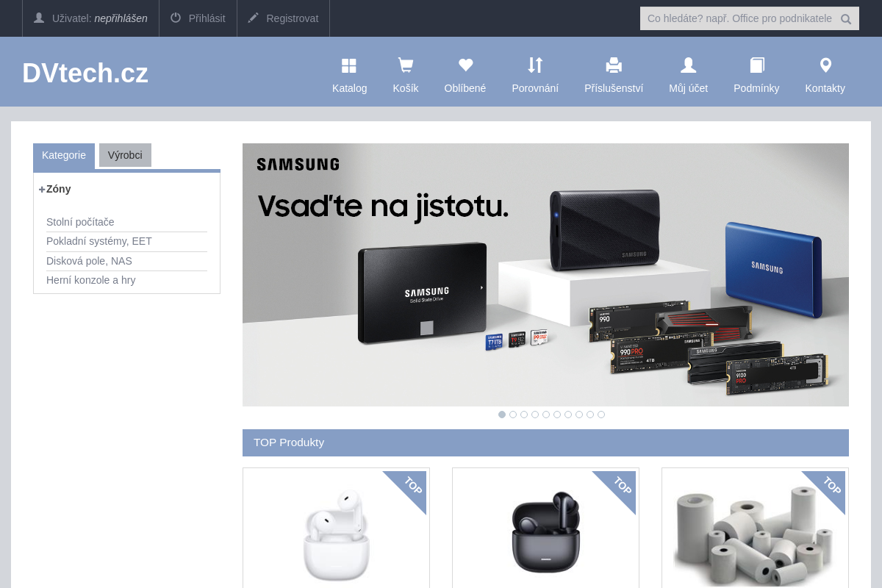The image size is (882, 588).
Task: Click the Samsung SSD banner image
Action: 545,275
